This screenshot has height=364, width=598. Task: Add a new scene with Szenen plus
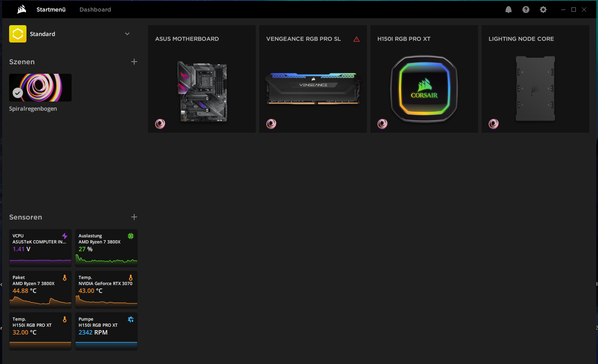point(134,62)
